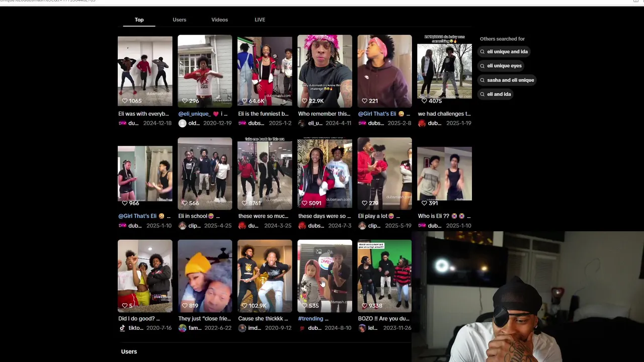Click heart icon showing 22.9K likes
The width and height of the screenshot is (644, 362).
[304, 101]
